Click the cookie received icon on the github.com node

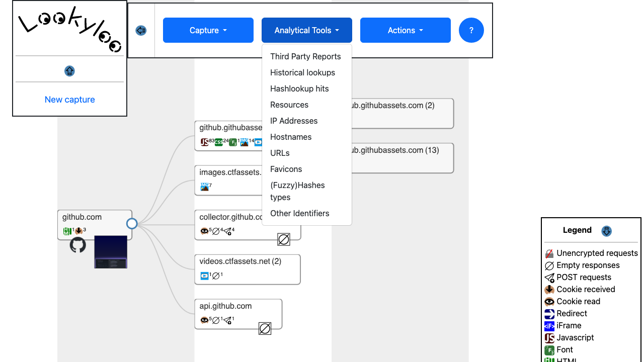click(x=79, y=231)
